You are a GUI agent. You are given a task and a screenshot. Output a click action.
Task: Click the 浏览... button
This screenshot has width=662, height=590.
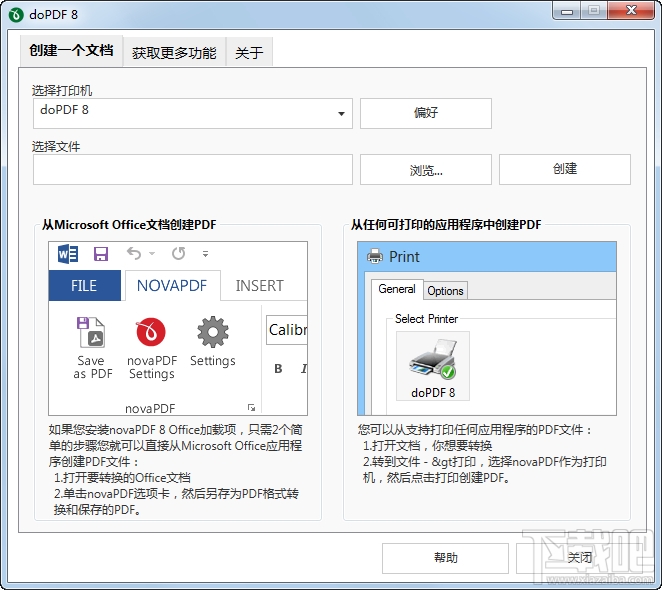pyautogui.click(x=426, y=169)
